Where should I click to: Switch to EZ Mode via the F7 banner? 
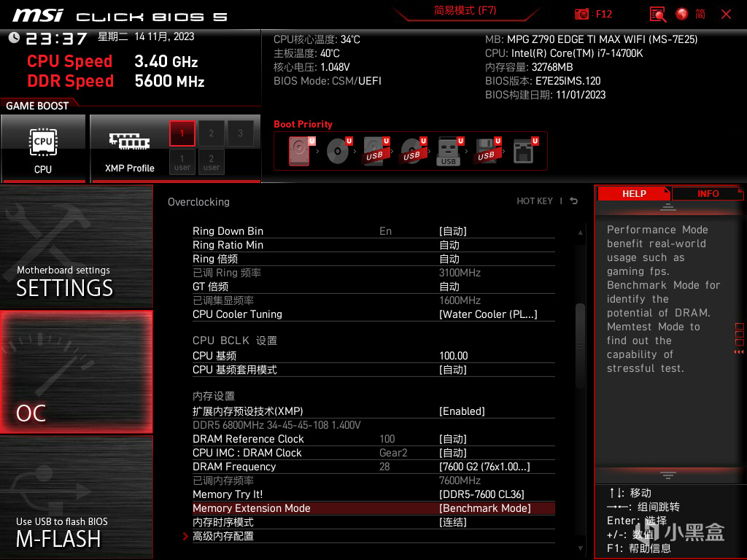[x=465, y=10]
